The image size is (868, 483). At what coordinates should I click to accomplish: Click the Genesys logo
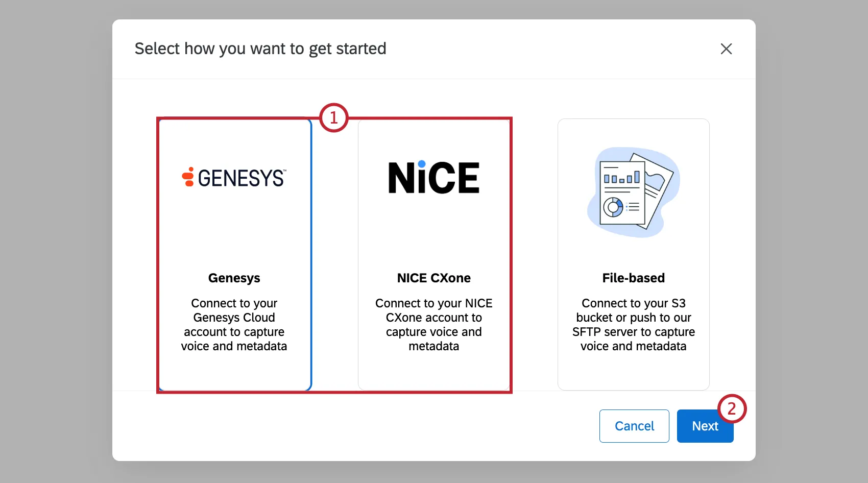click(x=234, y=178)
